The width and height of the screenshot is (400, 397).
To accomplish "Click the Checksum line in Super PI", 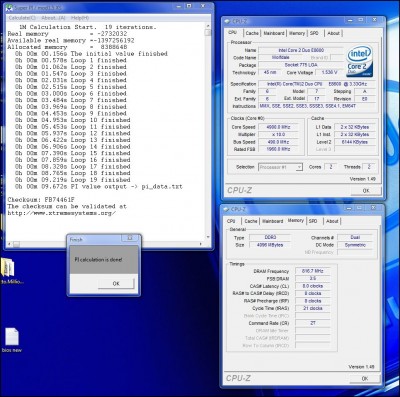I will [x=41, y=200].
